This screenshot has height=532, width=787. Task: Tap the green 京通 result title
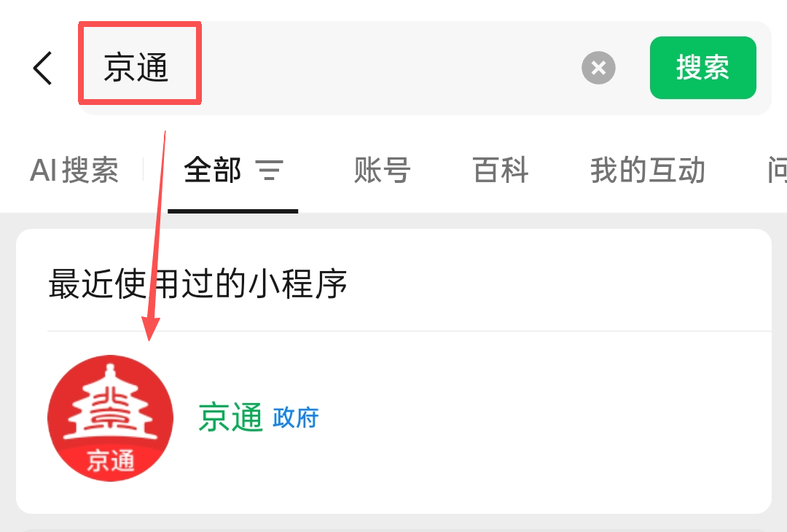pos(230,418)
